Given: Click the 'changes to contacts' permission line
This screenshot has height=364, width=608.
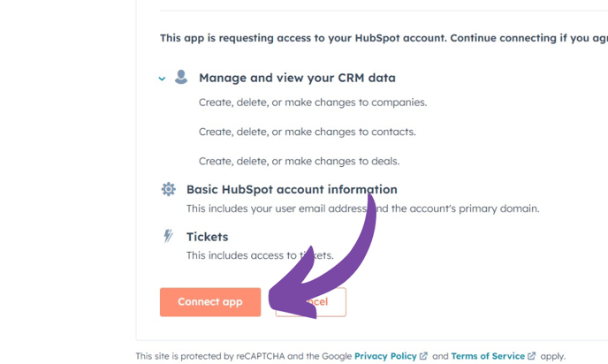Looking at the screenshot, I should pyautogui.click(x=307, y=132).
